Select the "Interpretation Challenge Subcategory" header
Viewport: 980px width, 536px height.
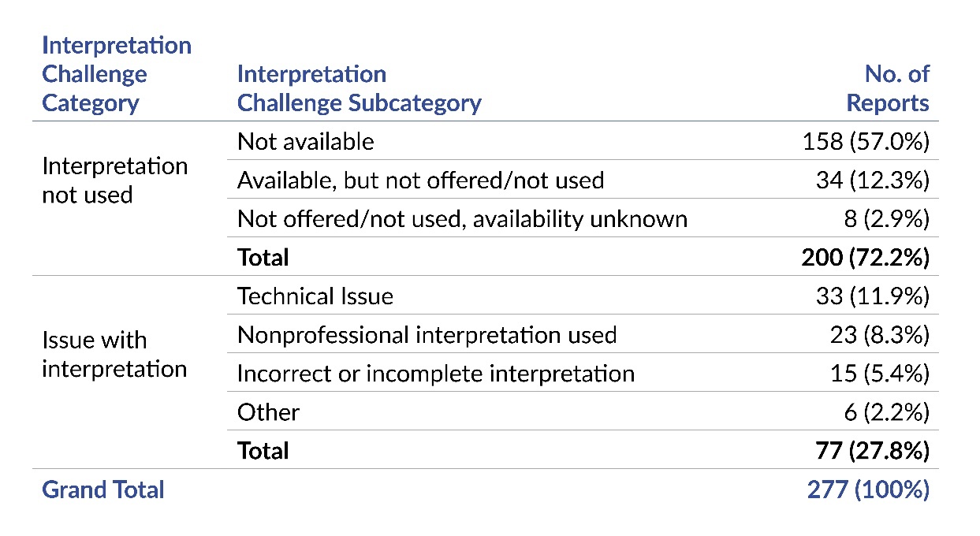(359, 88)
